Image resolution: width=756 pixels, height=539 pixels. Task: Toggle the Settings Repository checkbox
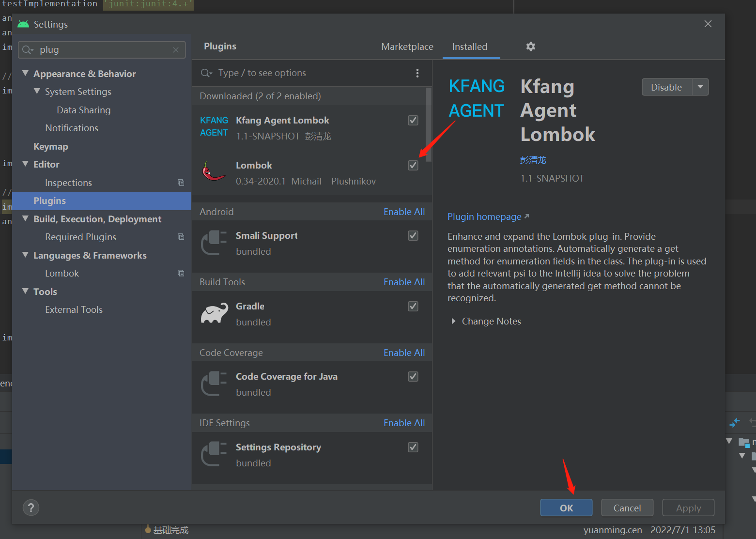pos(413,447)
